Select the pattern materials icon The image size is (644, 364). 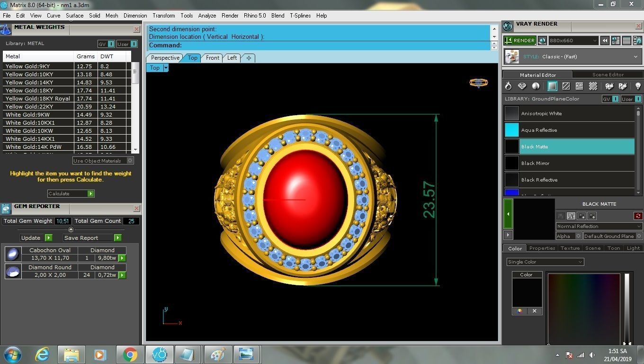[579, 86]
